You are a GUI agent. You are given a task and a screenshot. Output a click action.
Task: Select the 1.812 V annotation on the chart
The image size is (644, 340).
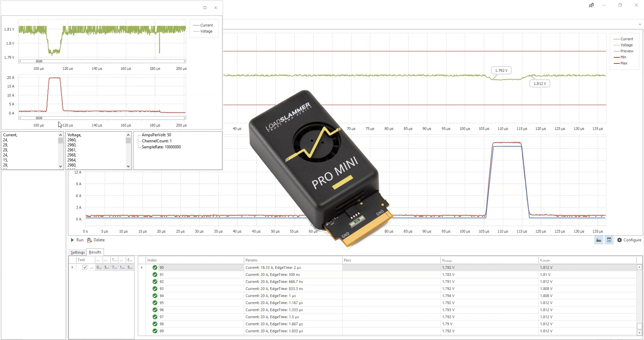click(539, 83)
